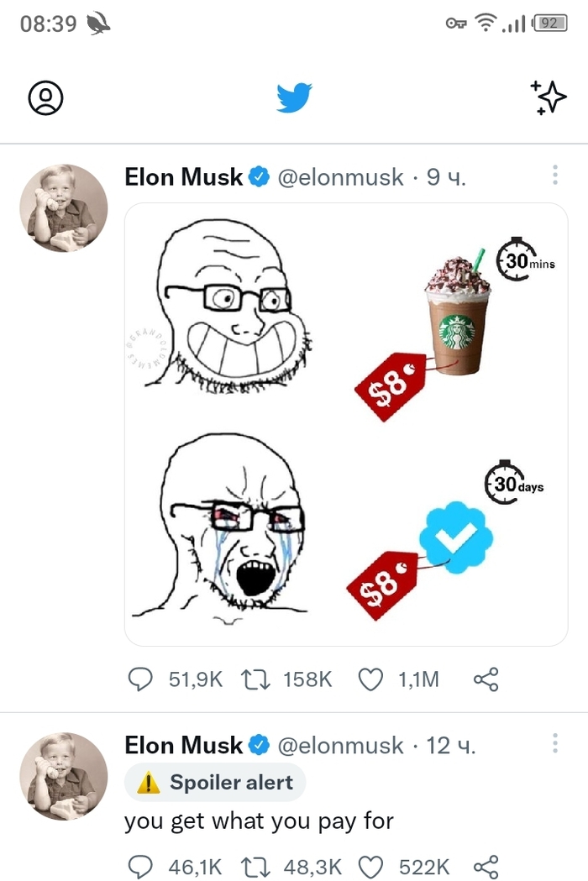Expand the Starbucks and checkmark meme image

(346, 424)
